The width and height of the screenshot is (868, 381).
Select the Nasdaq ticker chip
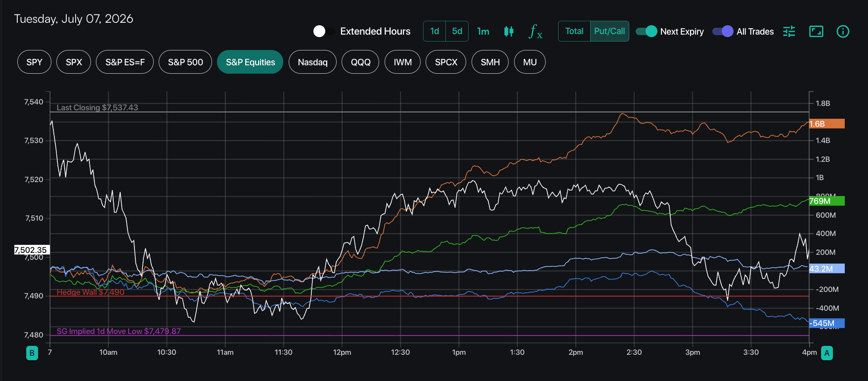coord(312,62)
